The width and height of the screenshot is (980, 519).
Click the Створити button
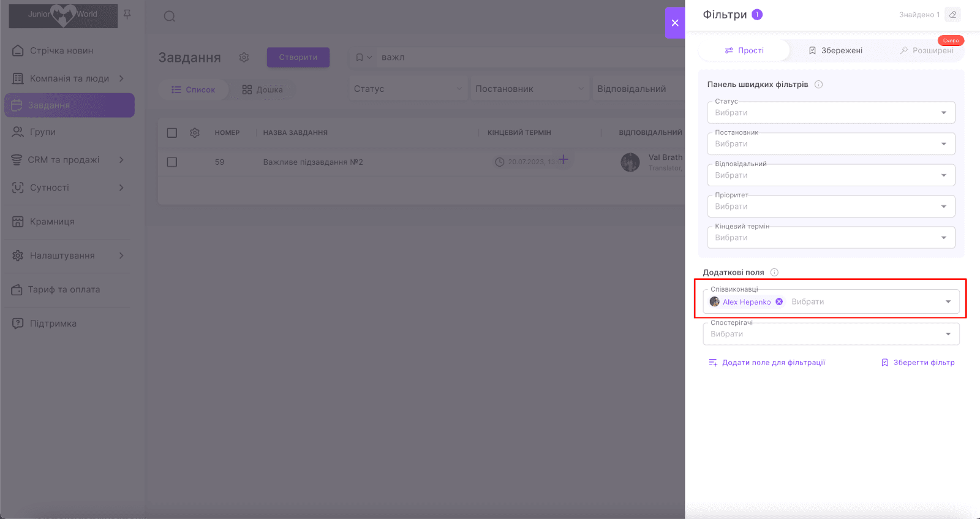pos(298,57)
